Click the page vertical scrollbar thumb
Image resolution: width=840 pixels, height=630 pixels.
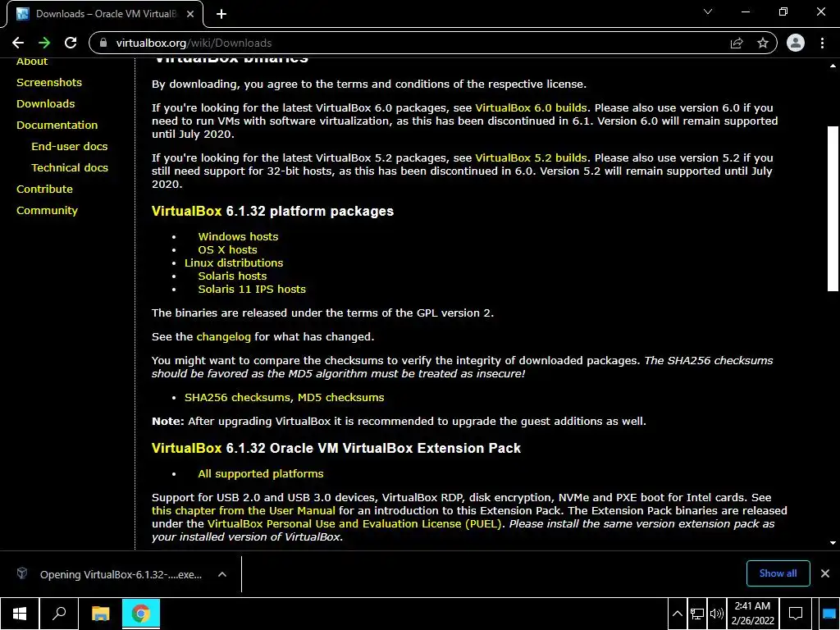pyautogui.click(x=833, y=209)
